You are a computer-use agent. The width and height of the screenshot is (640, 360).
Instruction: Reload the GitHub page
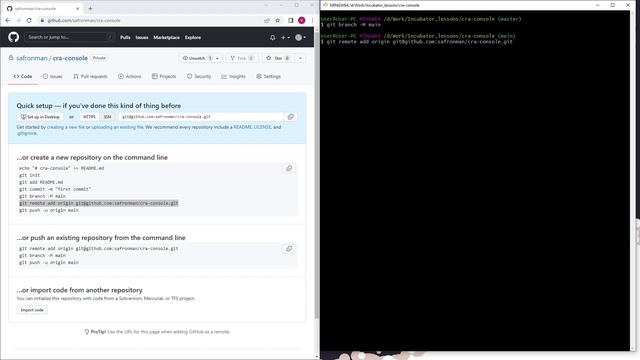click(x=29, y=20)
